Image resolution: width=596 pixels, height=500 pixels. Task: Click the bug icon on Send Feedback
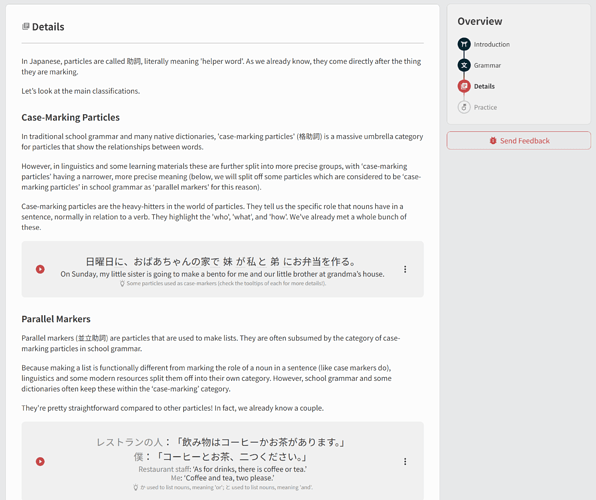tap(493, 141)
